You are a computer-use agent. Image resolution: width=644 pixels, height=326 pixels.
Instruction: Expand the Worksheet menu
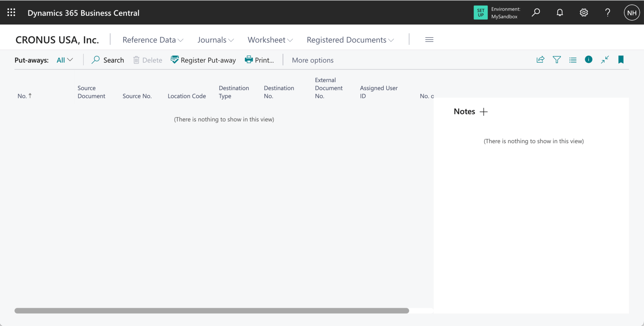(270, 40)
